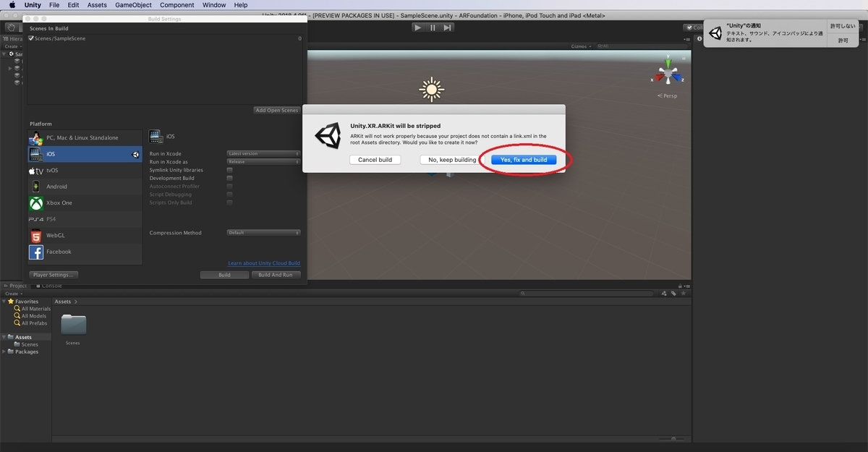The width and height of the screenshot is (868, 452).
Task: Expand the Packages tree folder
Action: (x=4, y=351)
